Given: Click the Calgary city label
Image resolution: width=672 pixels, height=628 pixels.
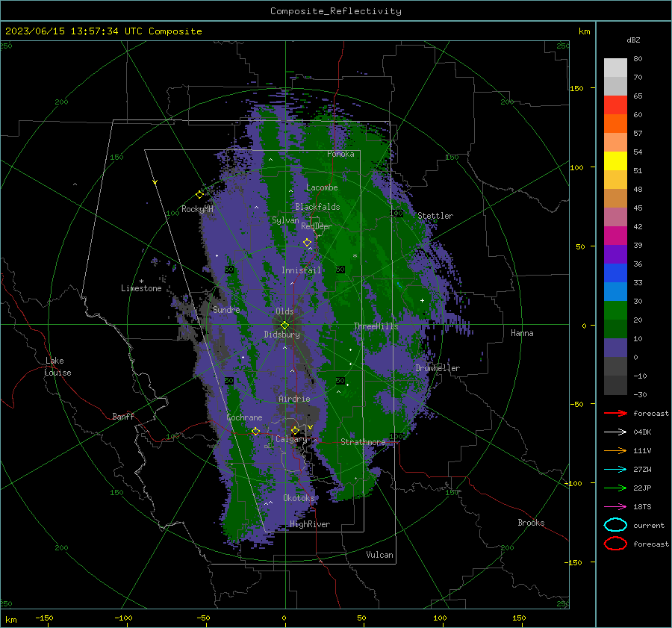Looking at the screenshot, I should coord(291,439).
